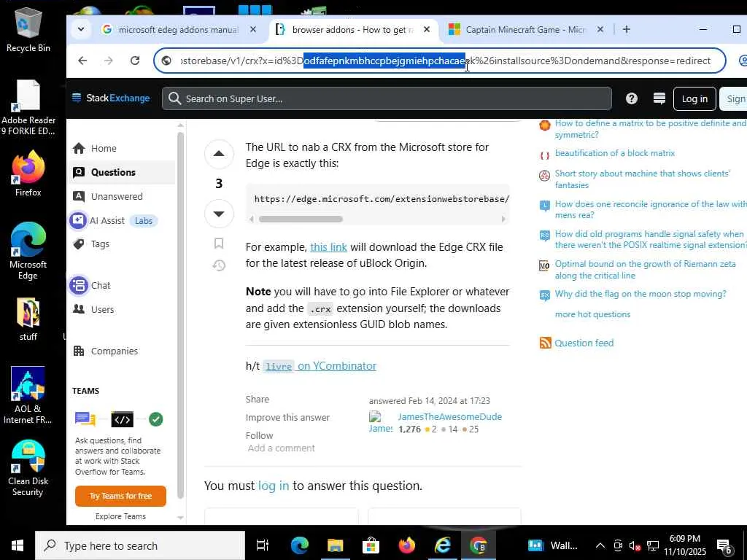The image size is (747, 560).
Task: Click Share under the answer
Action: click(x=258, y=399)
